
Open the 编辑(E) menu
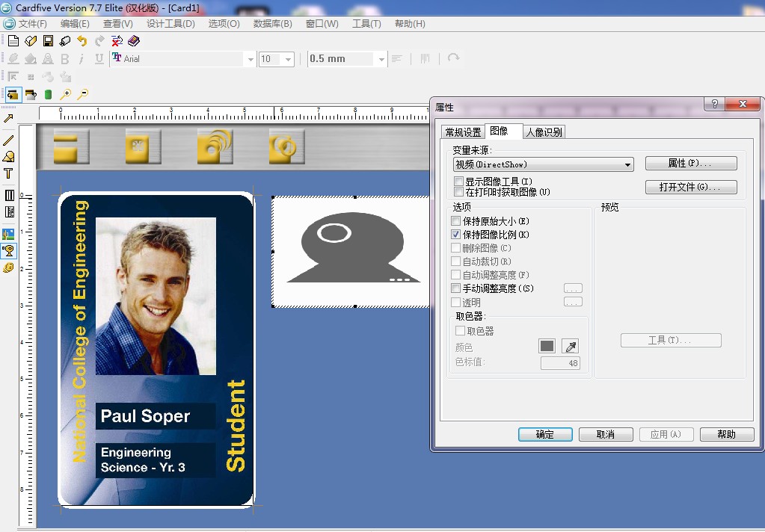75,23
